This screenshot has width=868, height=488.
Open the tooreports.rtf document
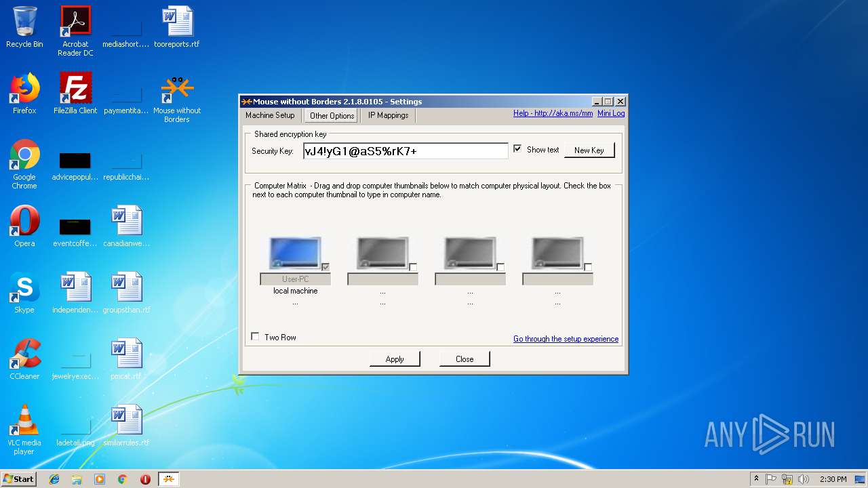[177, 27]
